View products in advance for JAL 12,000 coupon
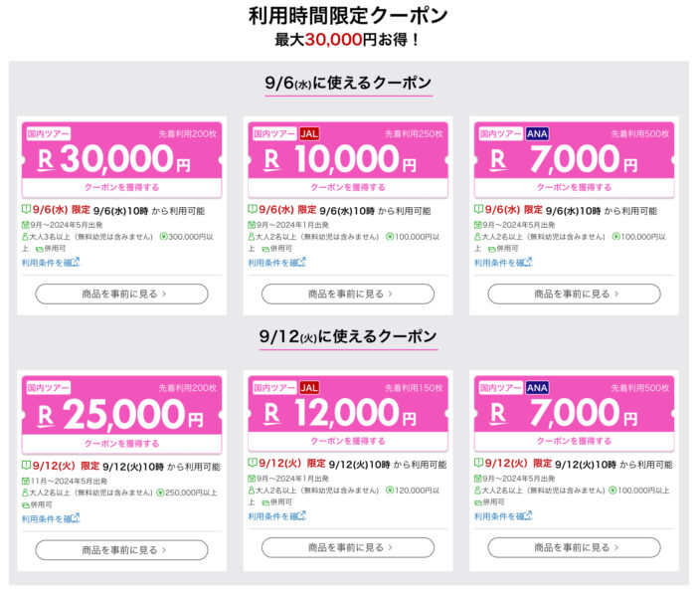This screenshot has width=700, height=597. (348, 547)
